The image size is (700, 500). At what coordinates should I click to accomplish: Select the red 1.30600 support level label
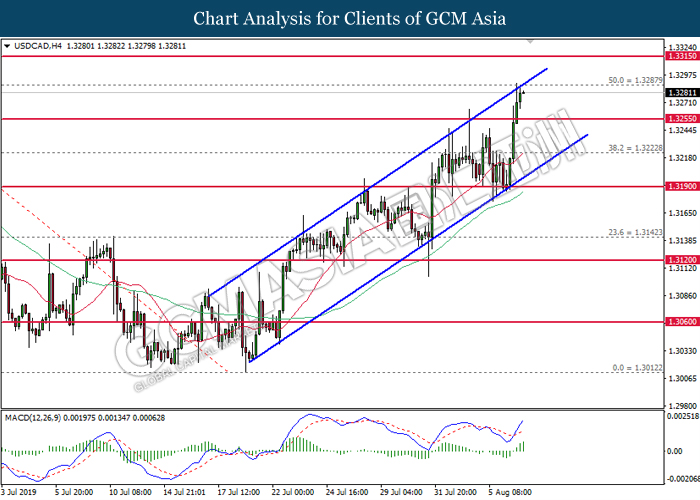(x=681, y=322)
